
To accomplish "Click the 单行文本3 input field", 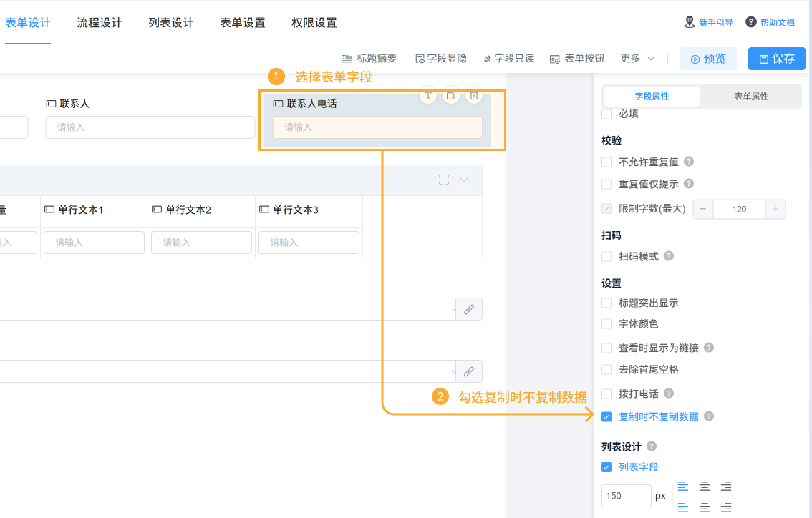I will (309, 242).
